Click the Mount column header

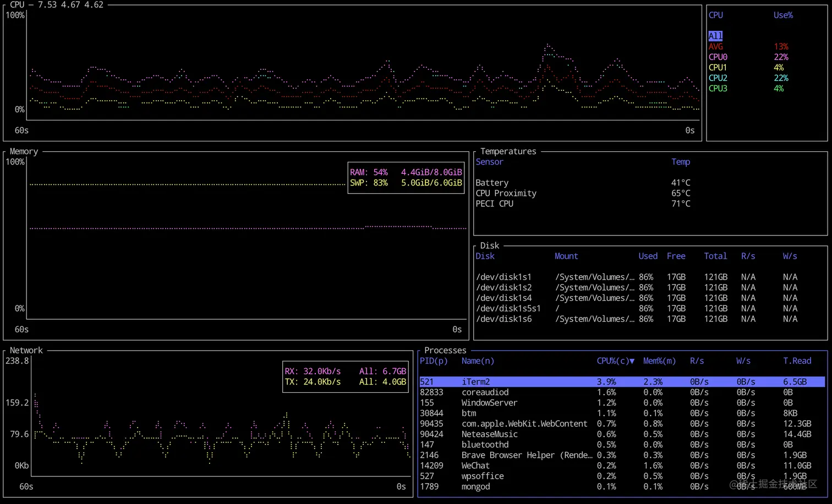click(x=566, y=256)
